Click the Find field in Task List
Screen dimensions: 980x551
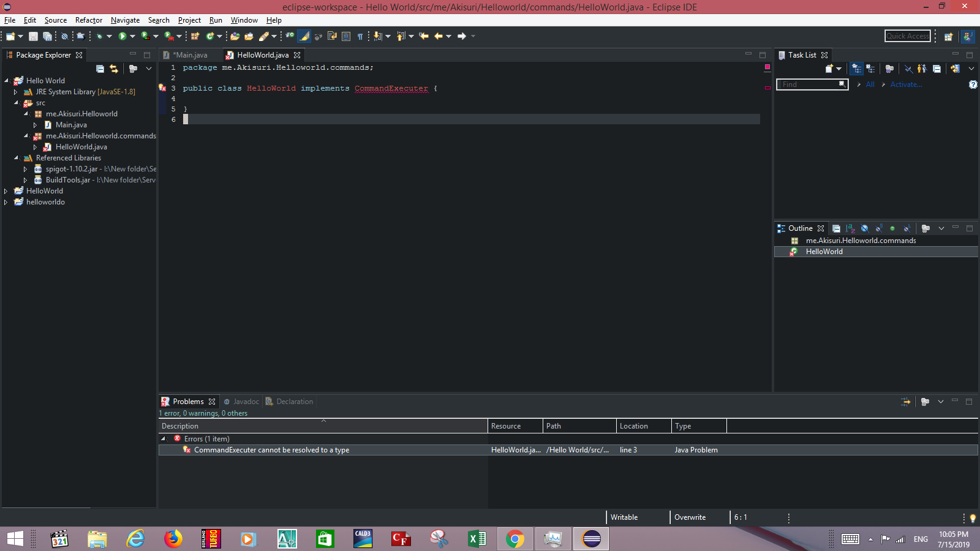coord(809,84)
